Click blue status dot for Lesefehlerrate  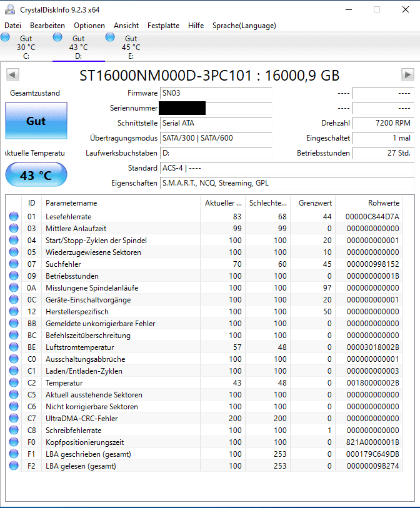coord(14,216)
